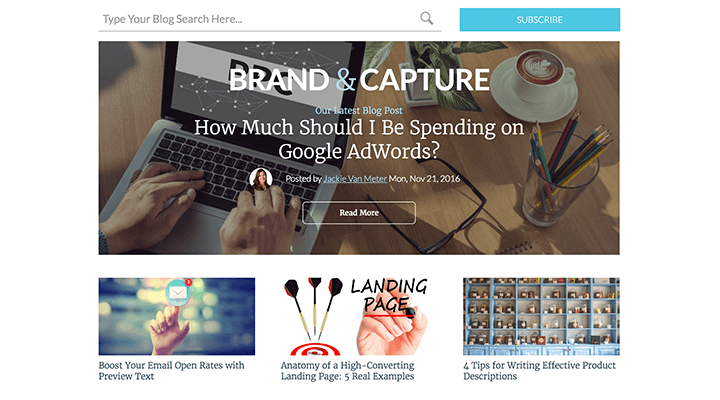This screenshot has height=400, width=720.
Task: Click the Read More button
Action: (x=359, y=213)
